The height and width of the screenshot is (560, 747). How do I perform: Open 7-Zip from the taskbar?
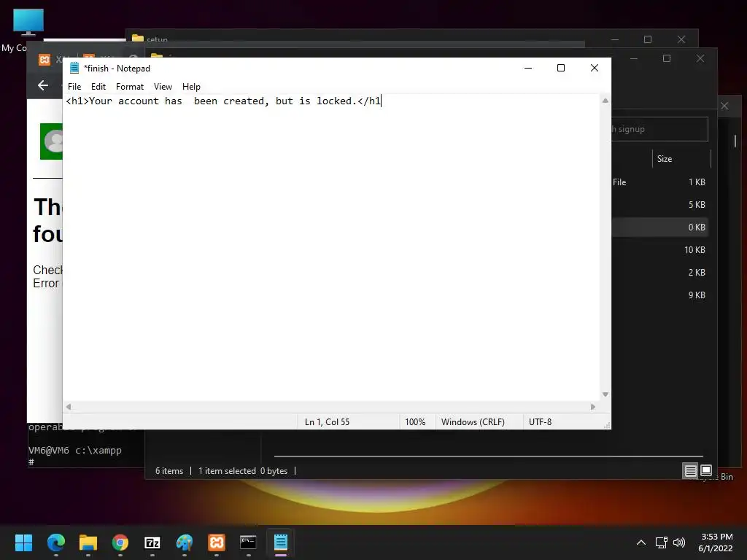[152, 542]
